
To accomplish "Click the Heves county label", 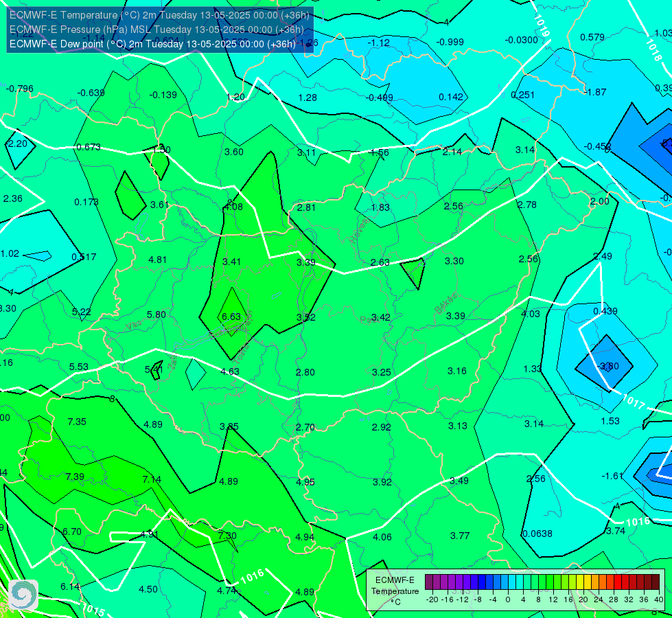I will click(x=359, y=230).
